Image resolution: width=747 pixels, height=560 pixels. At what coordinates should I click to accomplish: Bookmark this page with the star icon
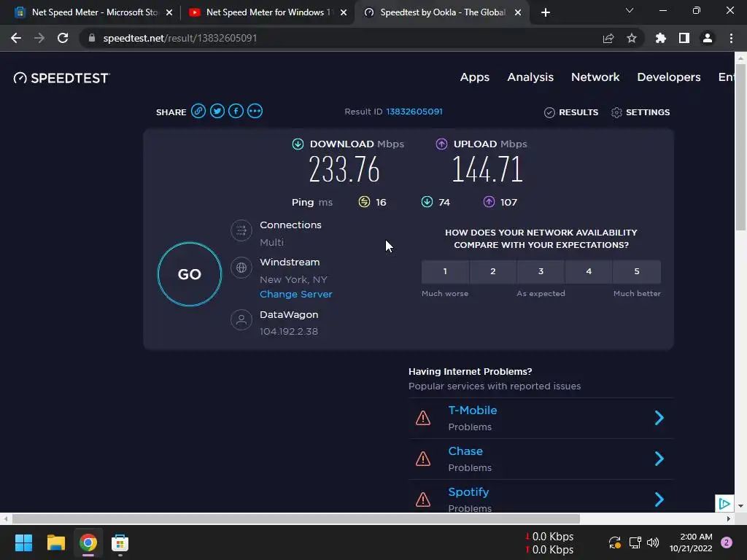click(x=632, y=38)
